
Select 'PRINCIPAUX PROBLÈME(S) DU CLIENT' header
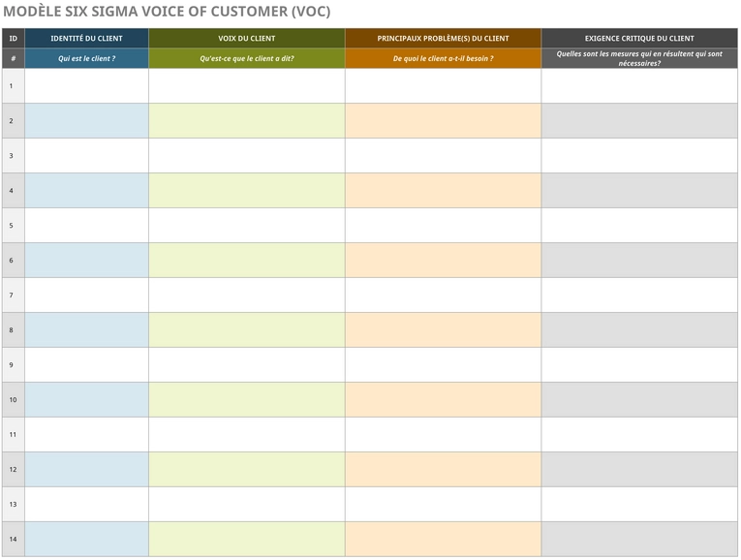click(444, 39)
